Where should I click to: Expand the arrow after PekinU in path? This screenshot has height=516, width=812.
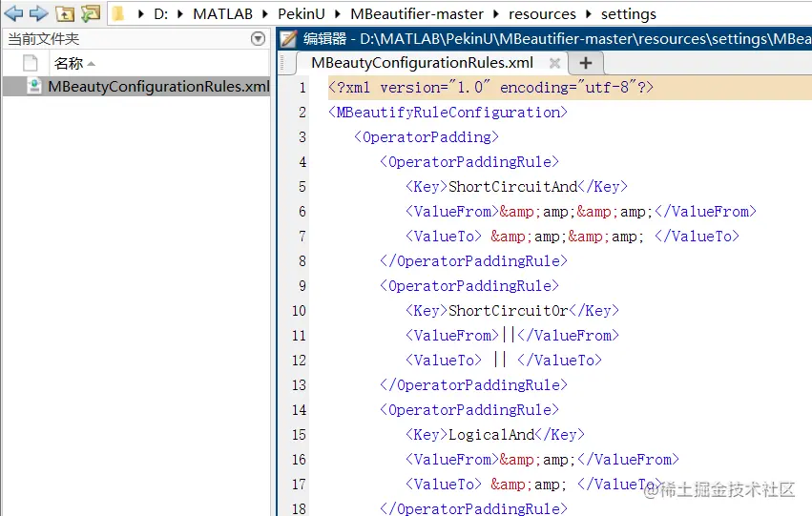coord(338,14)
